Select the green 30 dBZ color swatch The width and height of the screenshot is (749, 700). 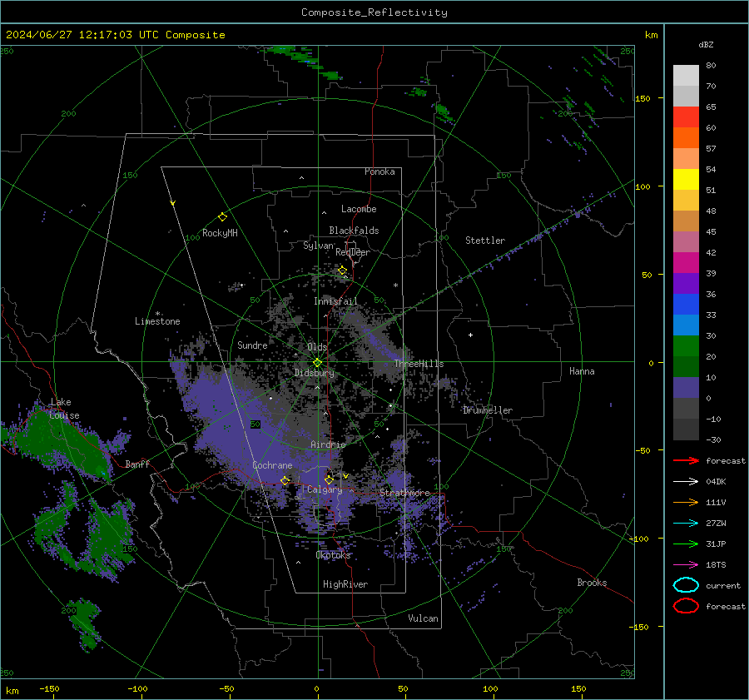686,345
